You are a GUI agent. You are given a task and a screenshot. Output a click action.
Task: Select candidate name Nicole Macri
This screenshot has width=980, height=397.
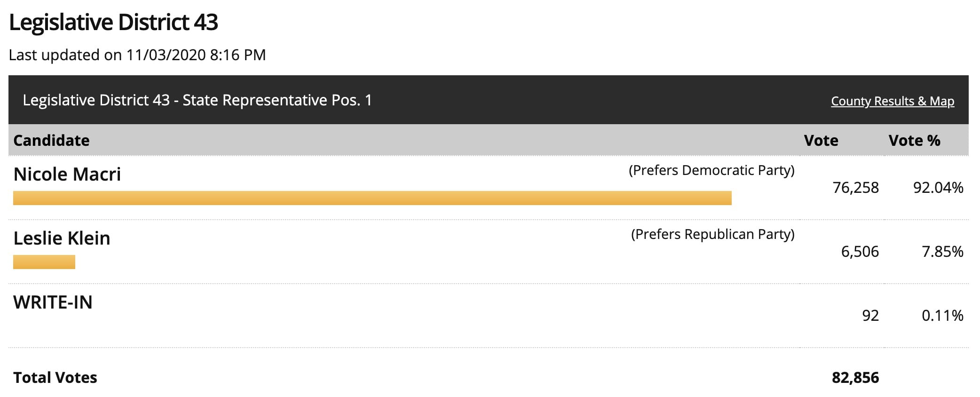click(67, 174)
